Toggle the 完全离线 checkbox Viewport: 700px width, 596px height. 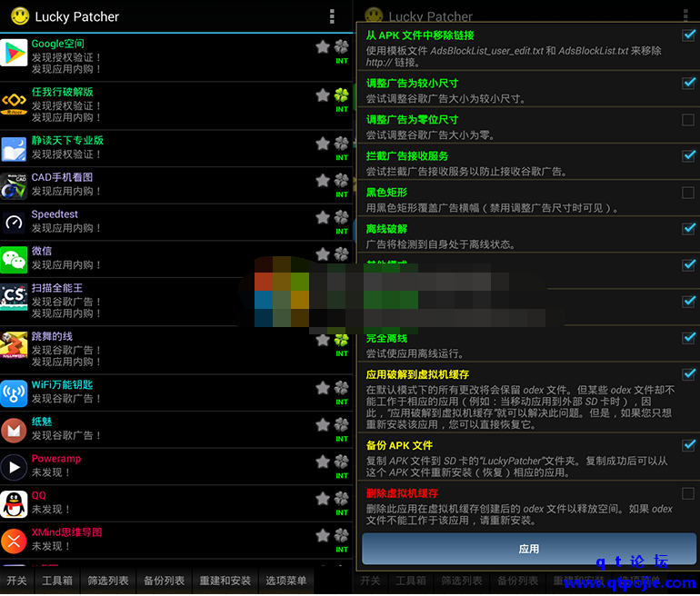pyautogui.click(x=688, y=338)
